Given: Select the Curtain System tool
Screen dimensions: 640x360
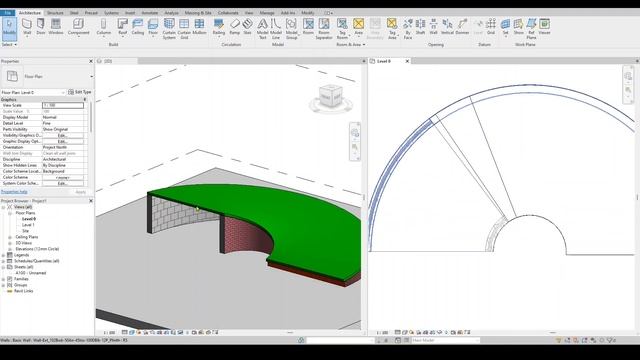Looking at the screenshot, I should tap(169, 29).
